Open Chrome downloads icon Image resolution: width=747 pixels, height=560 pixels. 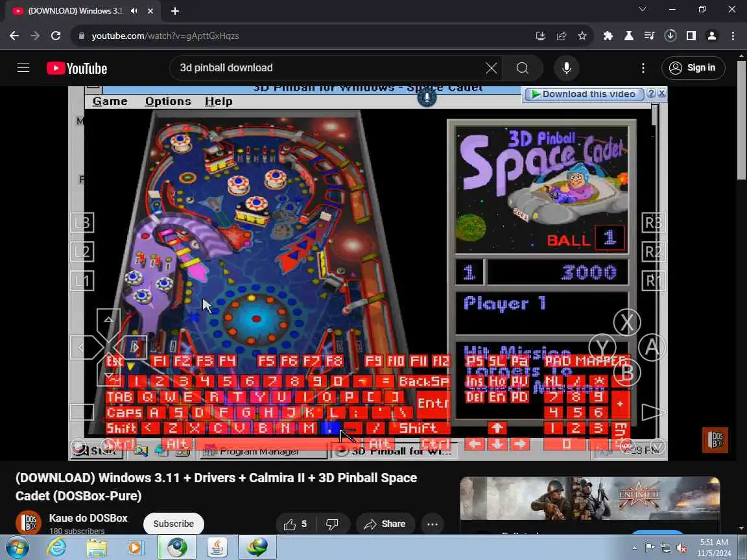[x=670, y=36]
